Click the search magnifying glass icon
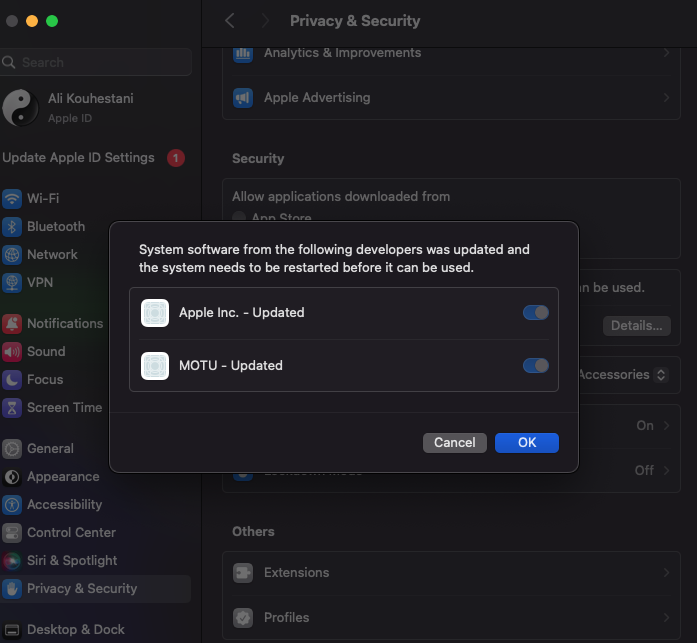697x643 pixels. coord(9,62)
